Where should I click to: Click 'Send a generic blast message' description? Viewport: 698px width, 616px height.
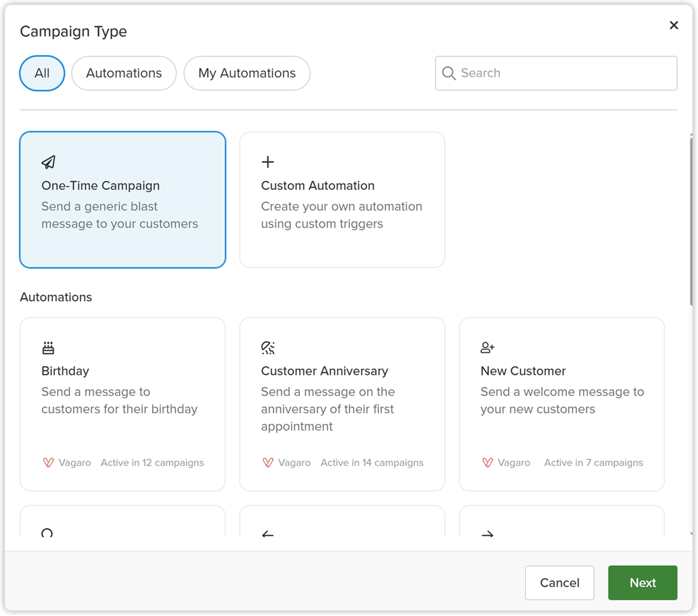pos(120,215)
